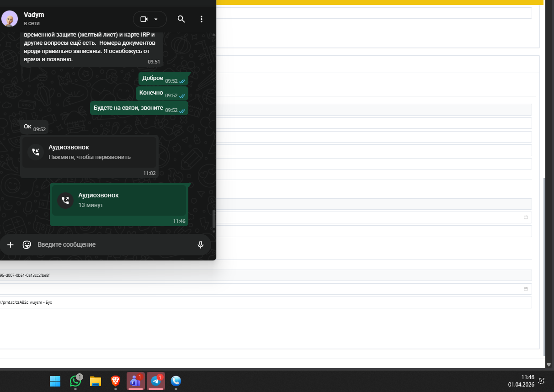Viewport: 554px width, 392px height.
Task: Click the 'Конечно' sent message
Action: coord(162,93)
